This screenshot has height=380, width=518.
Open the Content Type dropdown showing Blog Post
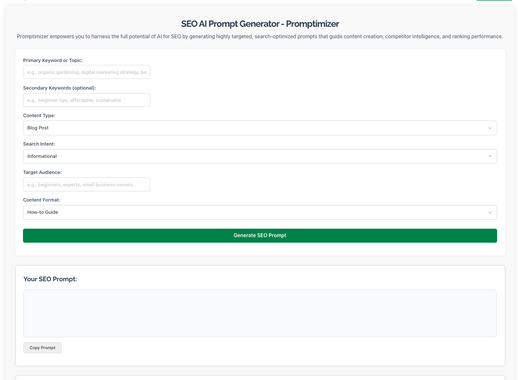tap(260, 128)
